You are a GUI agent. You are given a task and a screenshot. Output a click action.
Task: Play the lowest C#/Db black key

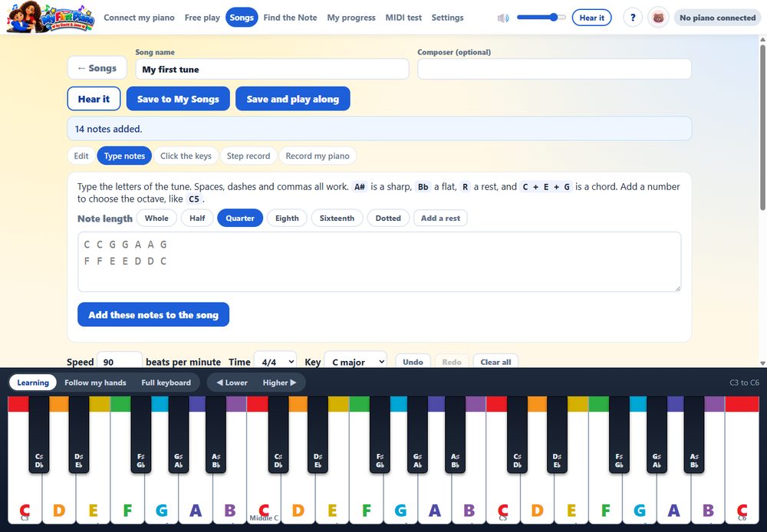point(39,434)
